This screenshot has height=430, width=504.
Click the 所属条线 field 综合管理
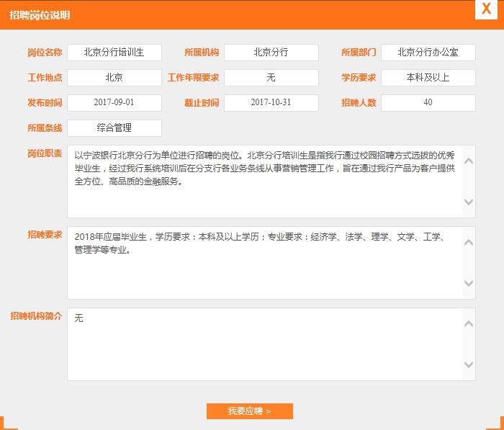tap(114, 128)
